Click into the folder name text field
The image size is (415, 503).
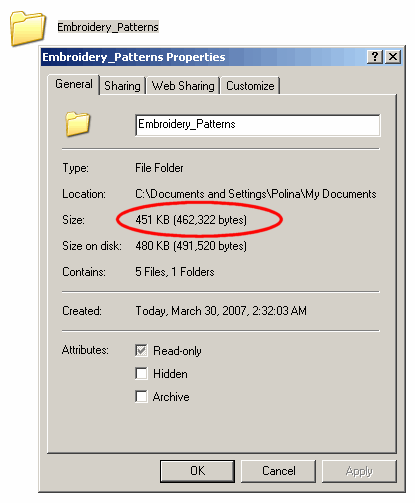[x=258, y=125]
